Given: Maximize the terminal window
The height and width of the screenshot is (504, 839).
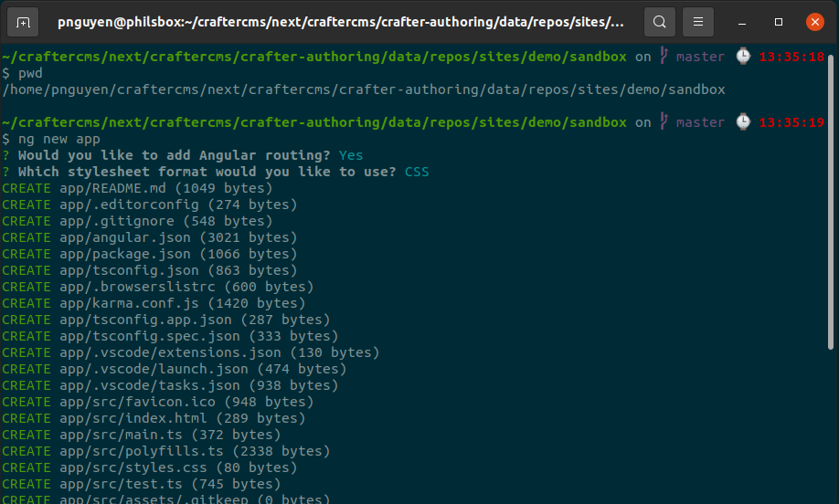Looking at the screenshot, I should tap(779, 21).
